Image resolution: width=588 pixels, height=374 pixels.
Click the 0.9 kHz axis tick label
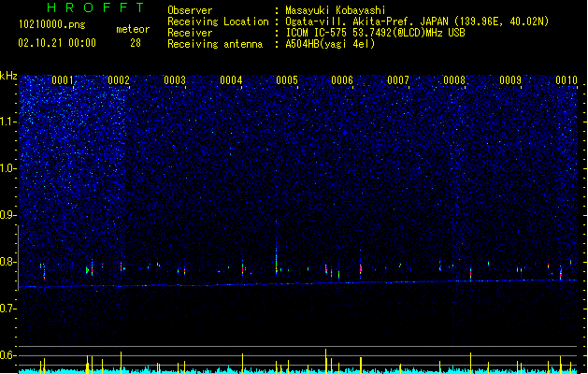coord(7,215)
